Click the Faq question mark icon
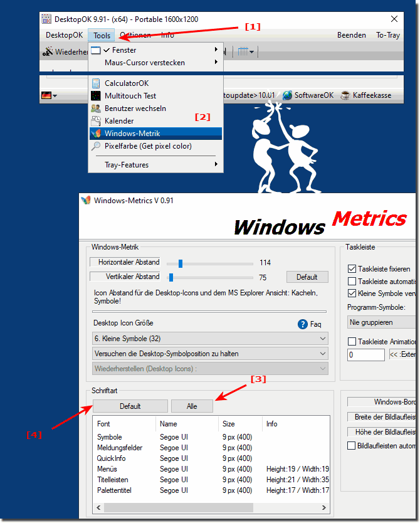The image size is (420, 523). 302,324
